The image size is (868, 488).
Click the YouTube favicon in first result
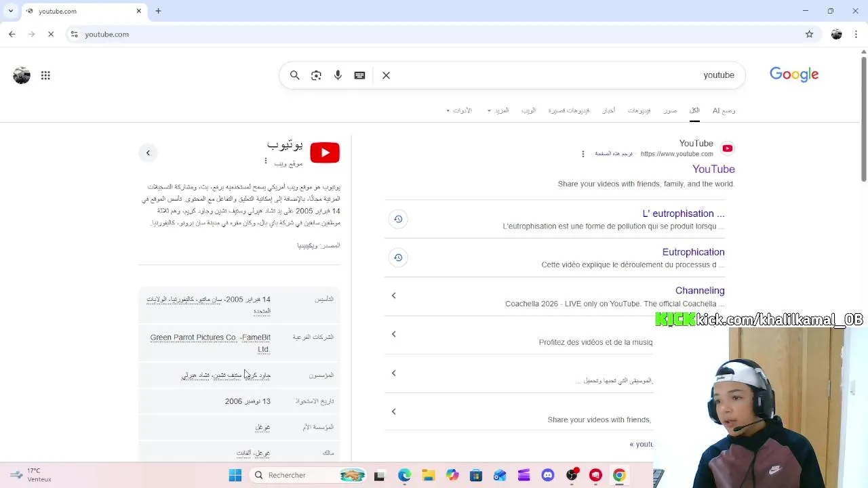tap(727, 148)
